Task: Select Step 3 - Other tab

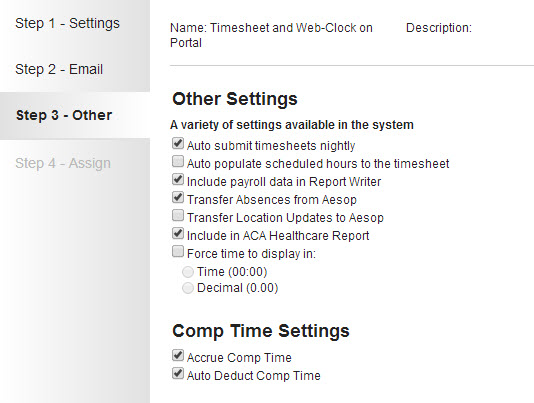Action: (x=64, y=115)
